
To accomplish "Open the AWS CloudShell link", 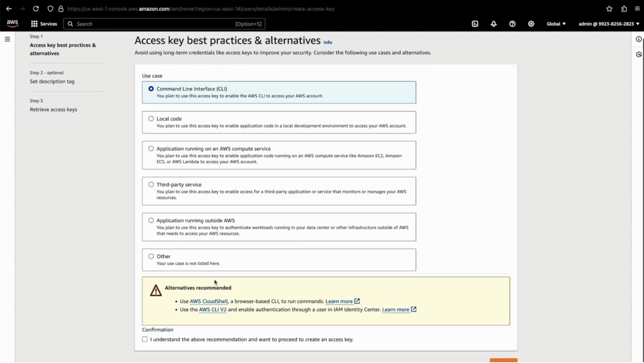I will 209,301.
